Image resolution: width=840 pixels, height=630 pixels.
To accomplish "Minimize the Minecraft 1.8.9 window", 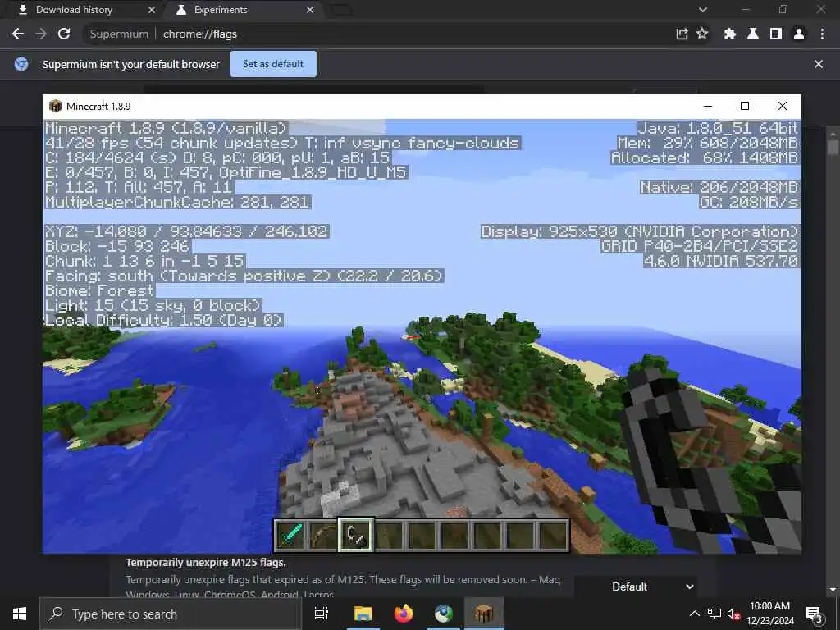I will pos(708,106).
